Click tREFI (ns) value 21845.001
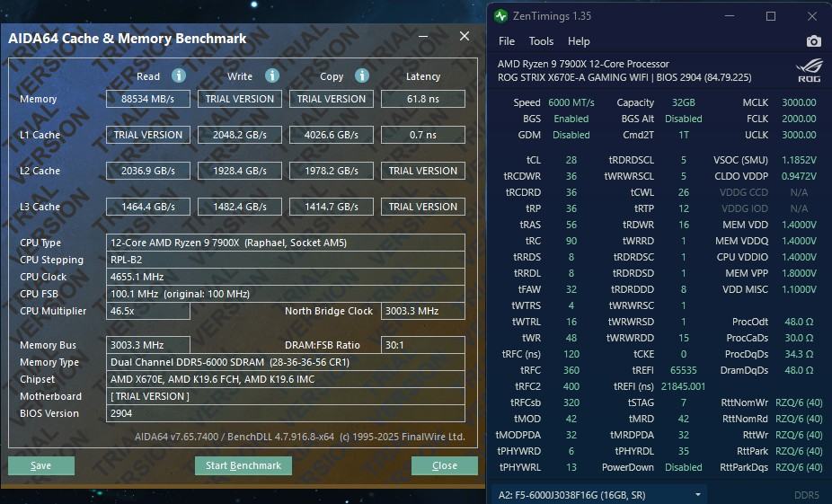 [684, 386]
